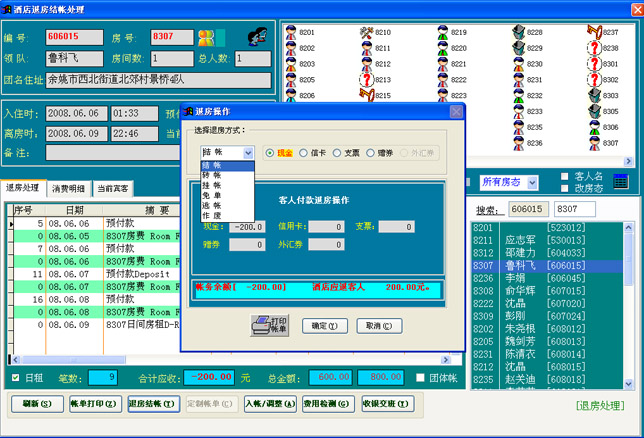Open the 当前宾客 tab
644x438 pixels.
(x=112, y=188)
